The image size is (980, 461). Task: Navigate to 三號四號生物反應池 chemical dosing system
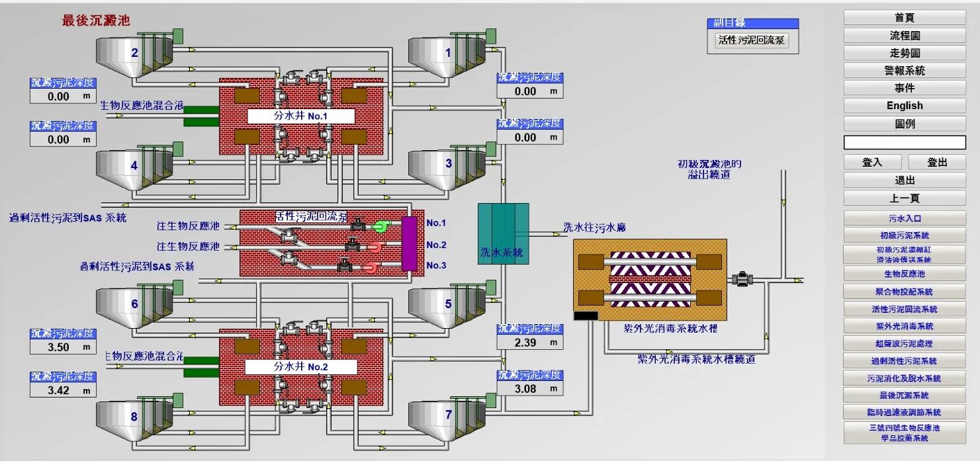pyautogui.click(x=905, y=433)
